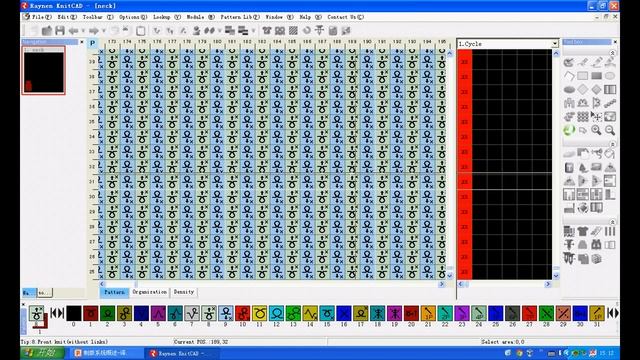Screen dimensions: 640x360
Task: Click the garment shirt icon in toolbar
Action: point(267,31)
